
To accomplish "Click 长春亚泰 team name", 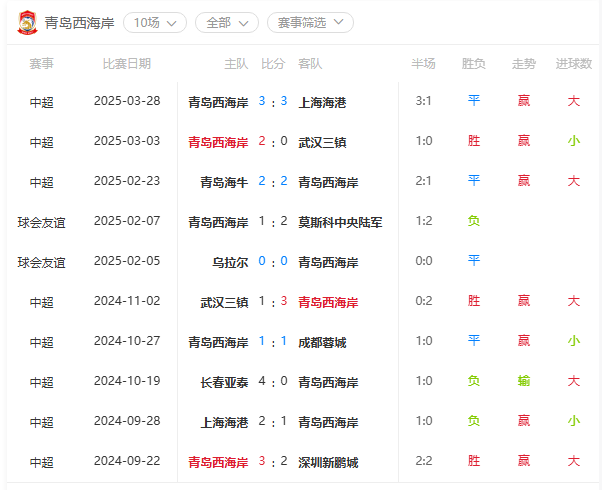I will pyautogui.click(x=224, y=382).
